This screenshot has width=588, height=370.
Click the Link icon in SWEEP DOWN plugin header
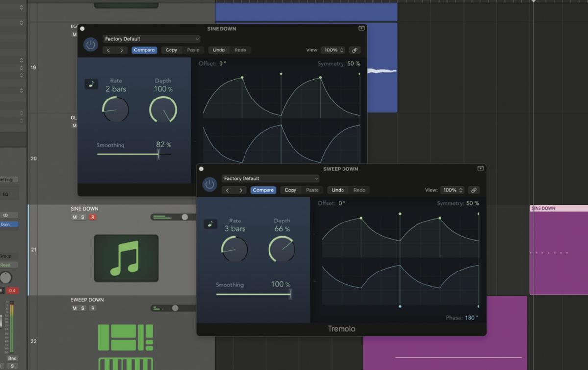tap(474, 190)
